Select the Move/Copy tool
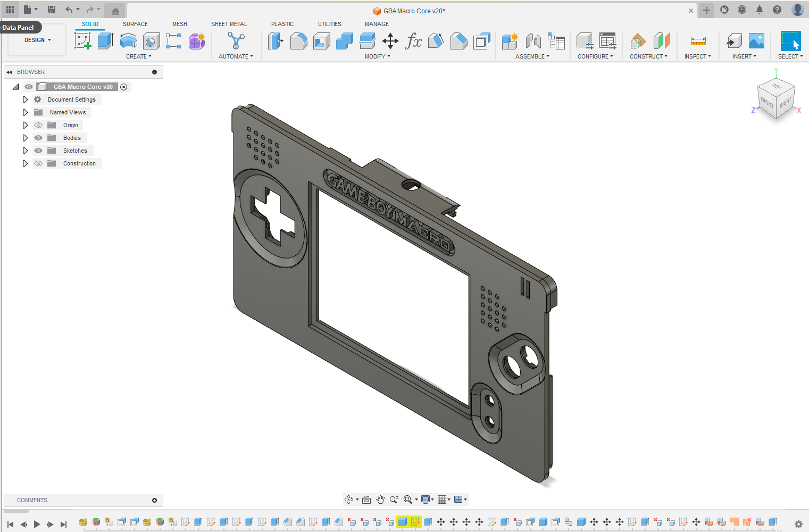This screenshot has width=809, height=532. (x=390, y=41)
